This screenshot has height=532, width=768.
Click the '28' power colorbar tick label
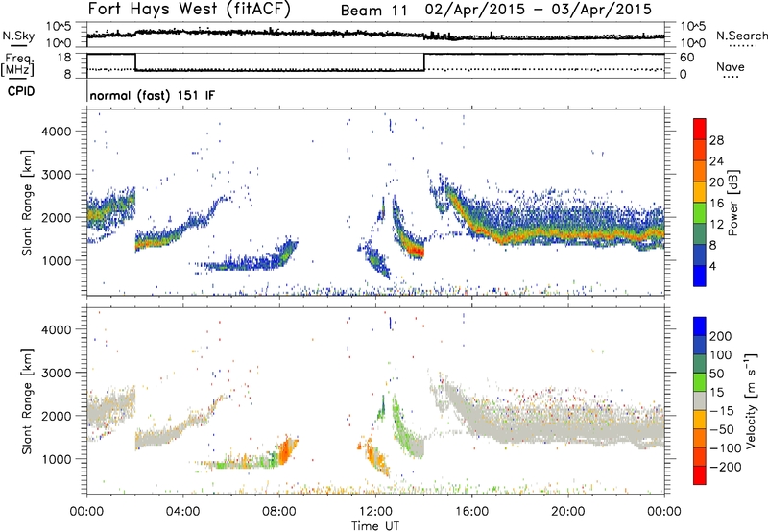coord(716,140)
